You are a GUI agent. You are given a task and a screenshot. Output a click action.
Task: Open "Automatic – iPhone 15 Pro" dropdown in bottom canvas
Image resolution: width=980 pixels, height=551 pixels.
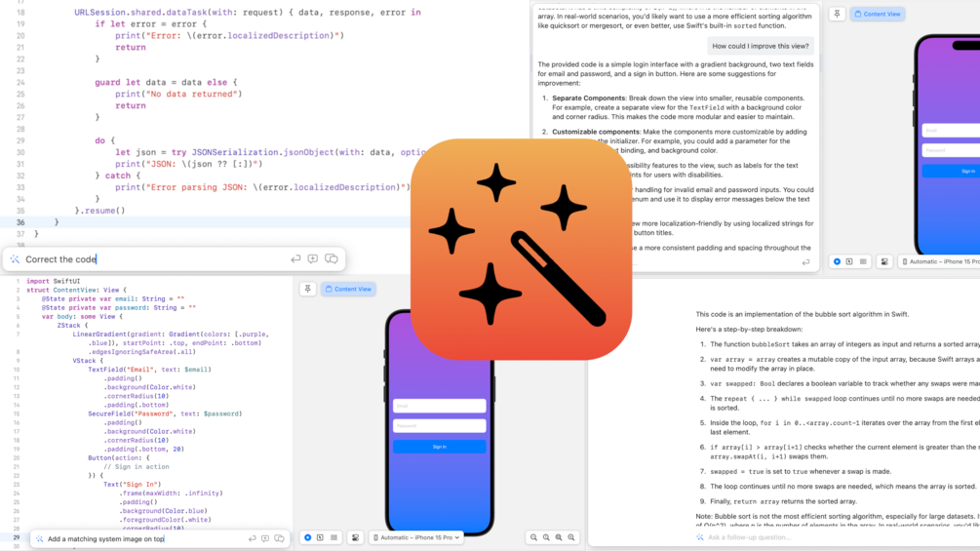416,537
